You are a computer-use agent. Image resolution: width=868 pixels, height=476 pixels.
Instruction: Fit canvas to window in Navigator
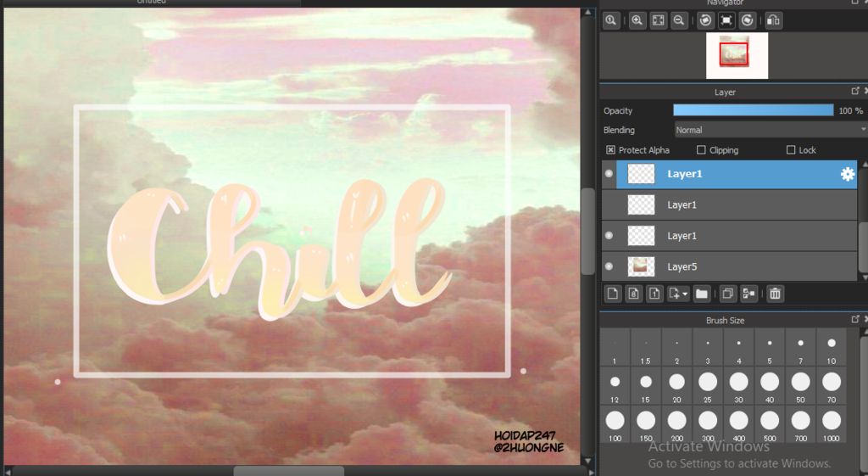658,20
